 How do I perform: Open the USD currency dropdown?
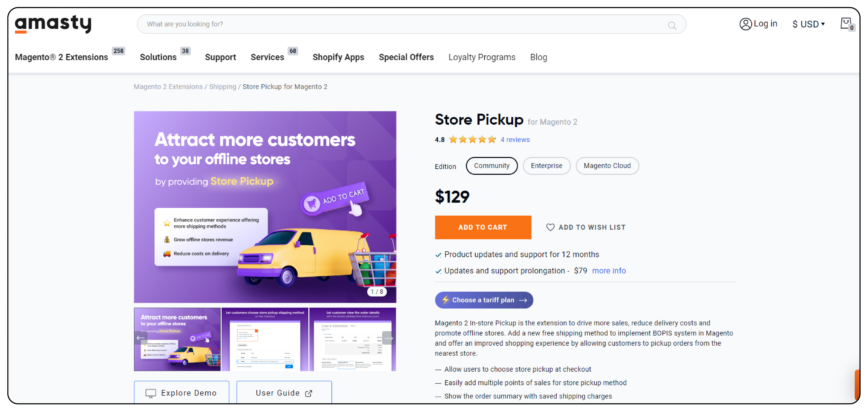coord(808,24)
